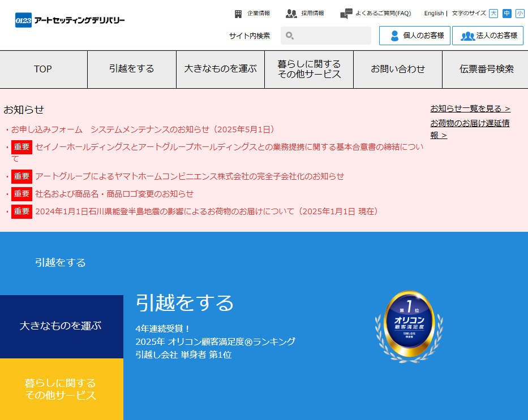Click the 0123 Art Setting Delivery logo
The image size is (528, 420).
70,20
